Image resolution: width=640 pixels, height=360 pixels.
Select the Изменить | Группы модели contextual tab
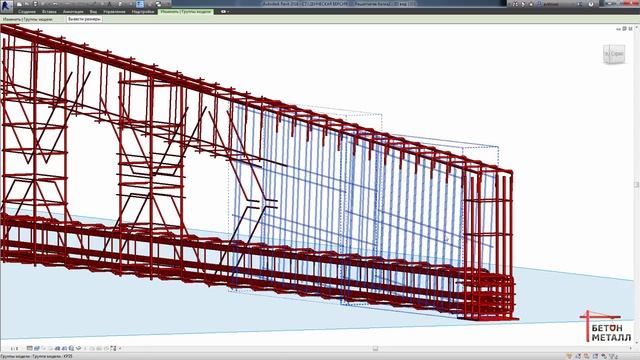[186, 12]
